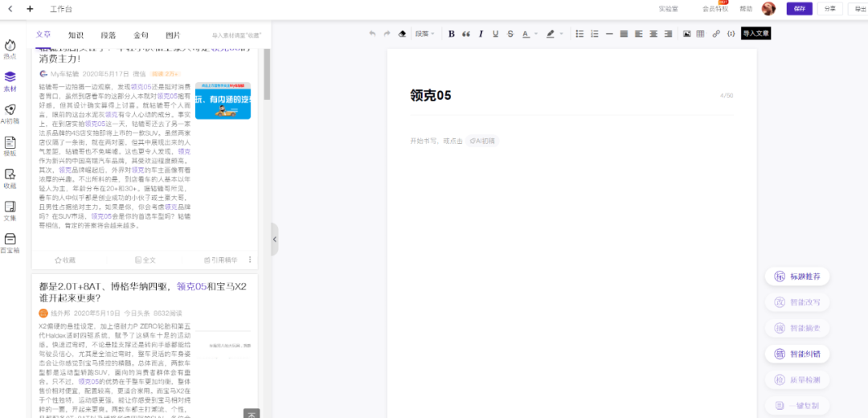The height and width of the screenshot is (418, 868).
Task: Click the 导出 export button
Action: pyautogui.click(x=859, y=9)
